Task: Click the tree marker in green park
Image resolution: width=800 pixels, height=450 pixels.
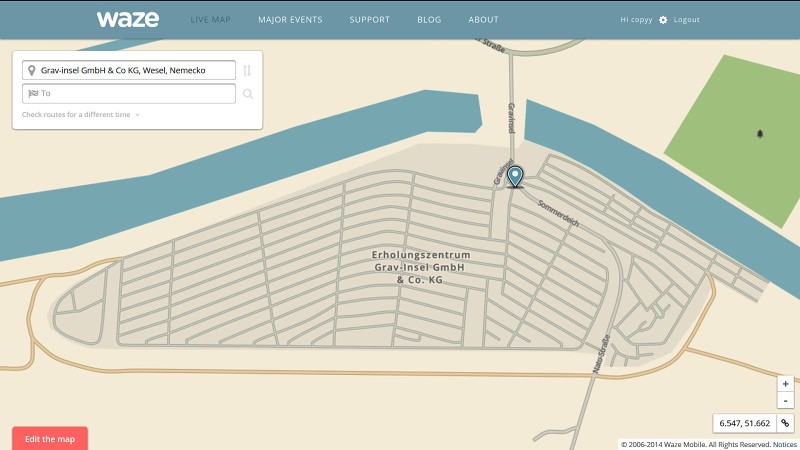Action: 759,133
